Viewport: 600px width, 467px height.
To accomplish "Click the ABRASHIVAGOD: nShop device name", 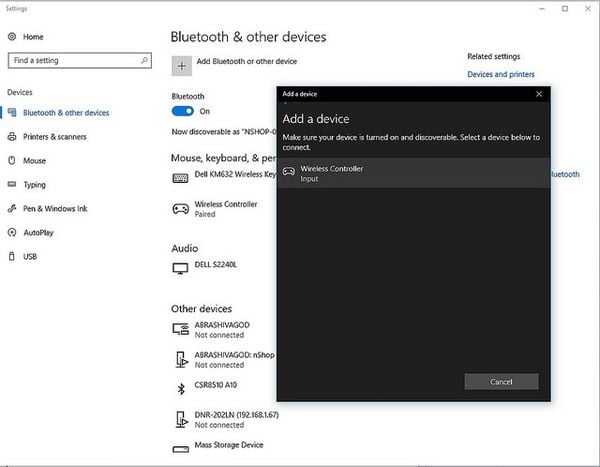I will coord(235,355).
